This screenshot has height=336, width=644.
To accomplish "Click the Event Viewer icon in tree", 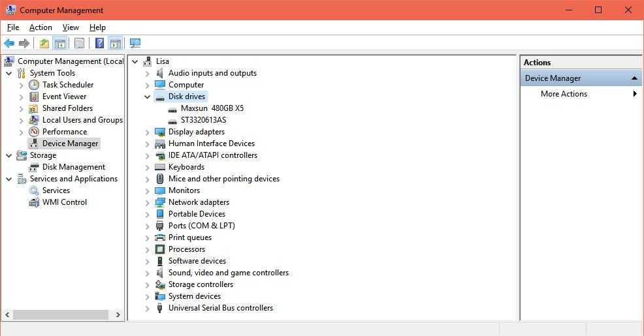I will click(34, 97).
